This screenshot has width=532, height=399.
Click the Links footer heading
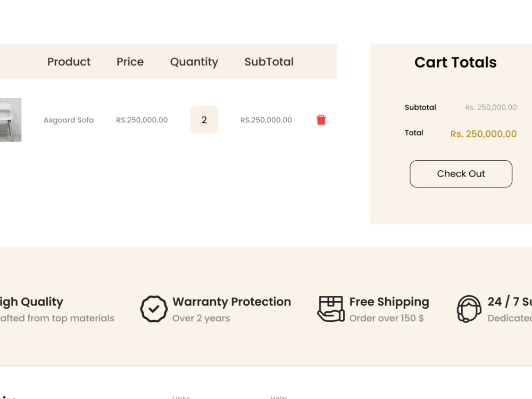181,397
